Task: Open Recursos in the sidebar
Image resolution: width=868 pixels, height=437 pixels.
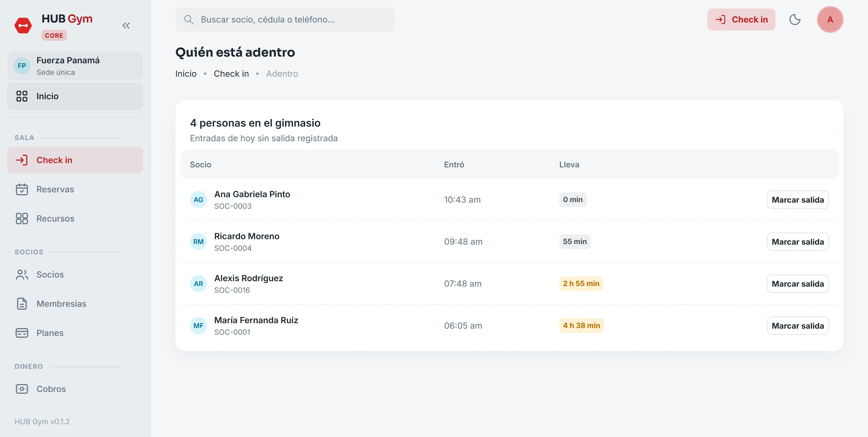Action: click(x=75, y=218)
